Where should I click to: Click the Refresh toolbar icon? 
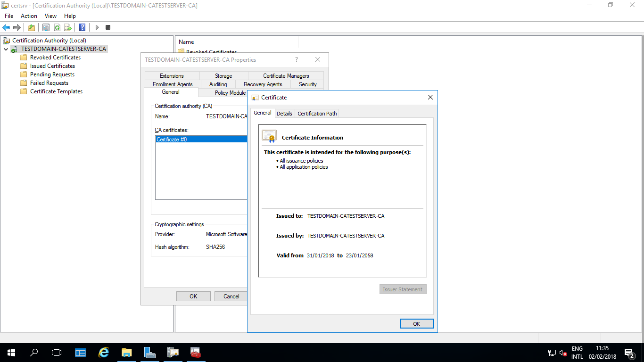(x=57, y=27)
